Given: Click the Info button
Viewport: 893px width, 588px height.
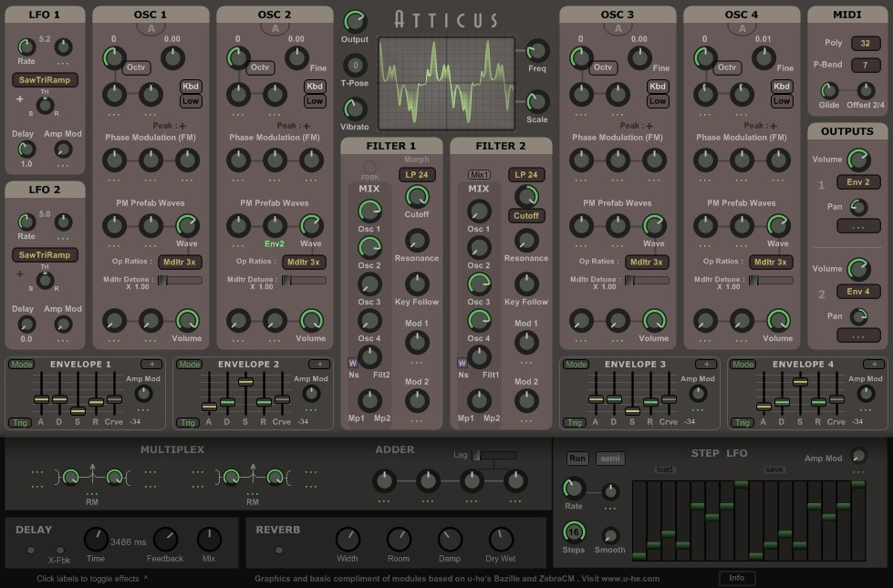Looking at the screenshot, I should point(737,577).
